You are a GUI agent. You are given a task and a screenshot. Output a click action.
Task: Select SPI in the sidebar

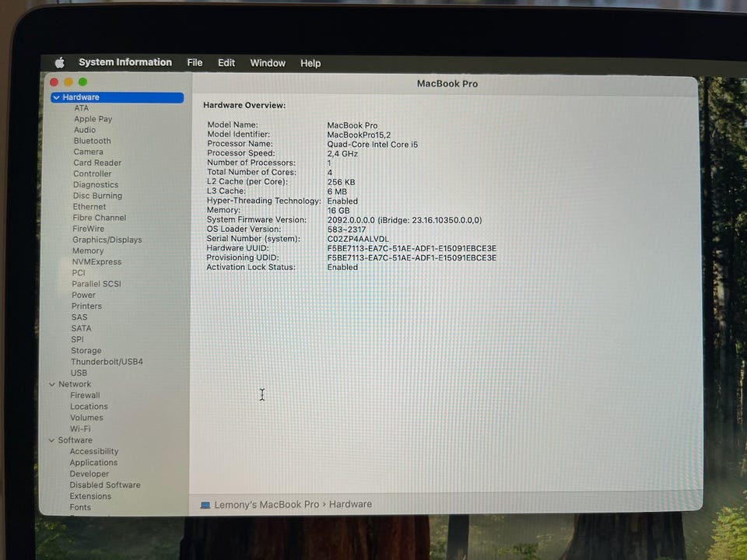coord(77,340)
